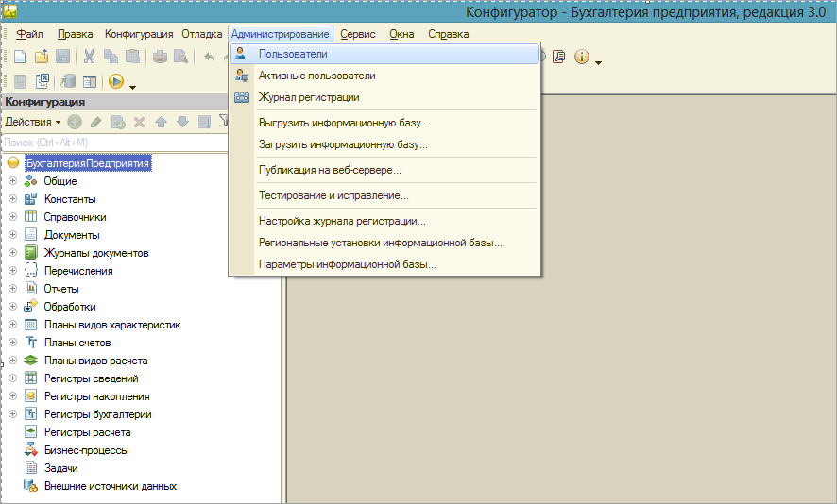
Task: Choose Журнал регистрации menu entry
Action: click(309, 97)
